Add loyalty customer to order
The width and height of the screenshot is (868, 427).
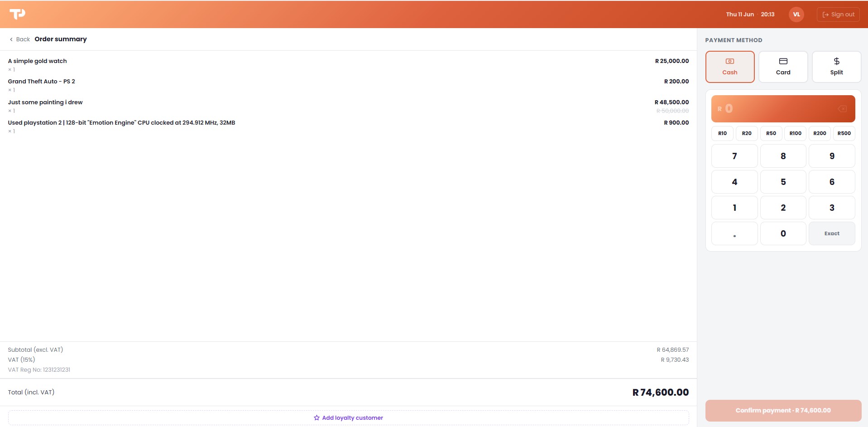[348, 418]
